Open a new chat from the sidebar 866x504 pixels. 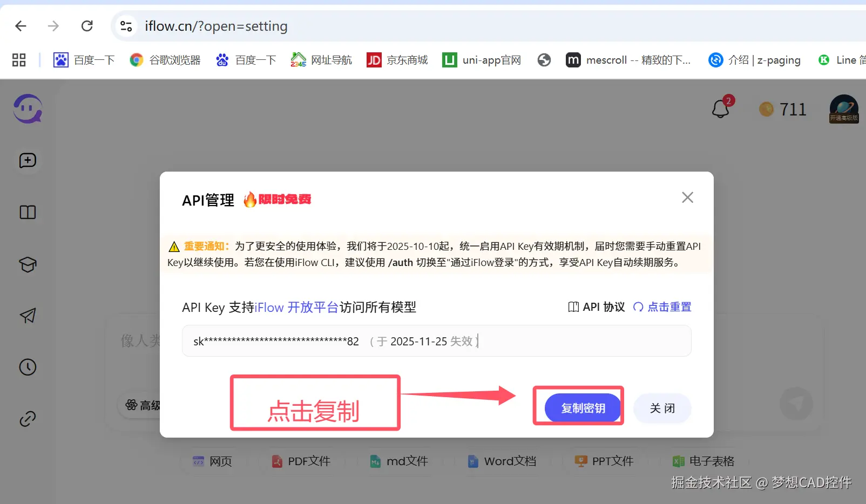pos(28,160)
